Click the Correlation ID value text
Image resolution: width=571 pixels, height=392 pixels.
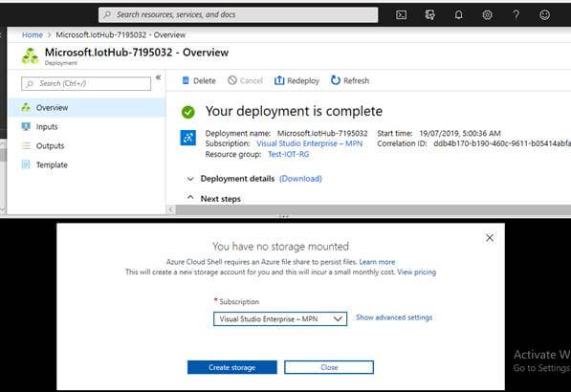(x=502, y=143)
